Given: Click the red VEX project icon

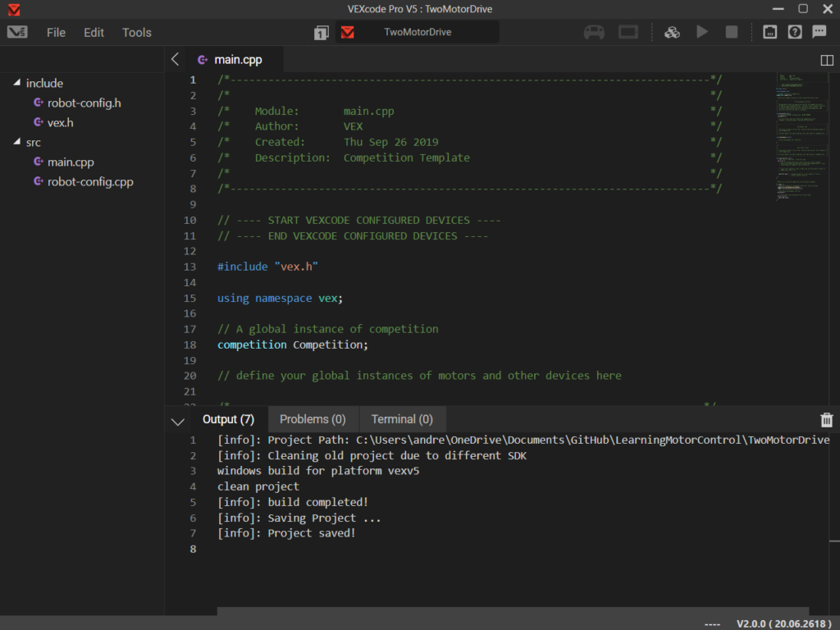Looking at the screenshot, I should pos(348,32).
